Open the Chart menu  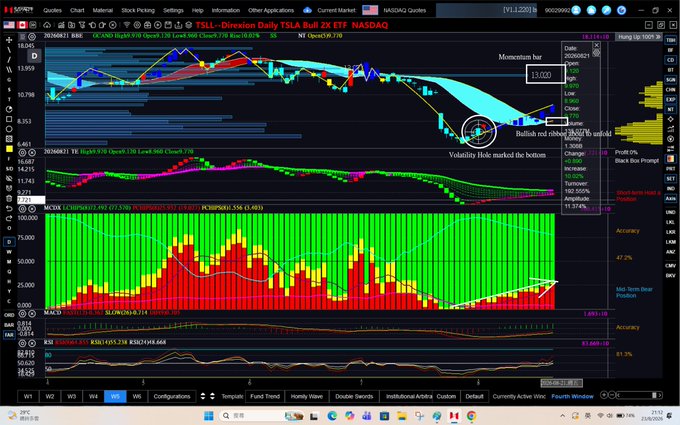77,10
